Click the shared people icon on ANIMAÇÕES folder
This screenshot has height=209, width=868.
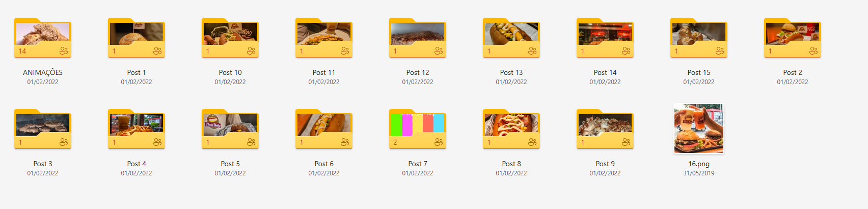point(64,51)
